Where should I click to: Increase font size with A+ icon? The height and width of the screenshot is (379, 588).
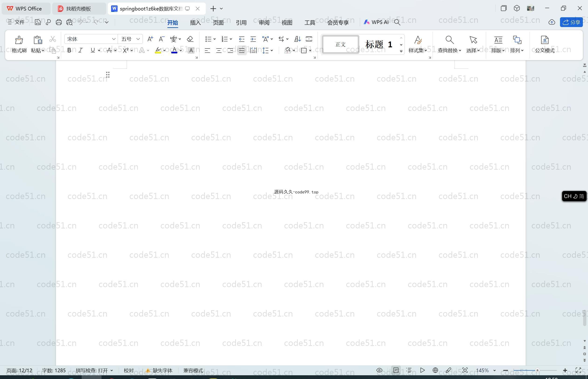point(150,39)
